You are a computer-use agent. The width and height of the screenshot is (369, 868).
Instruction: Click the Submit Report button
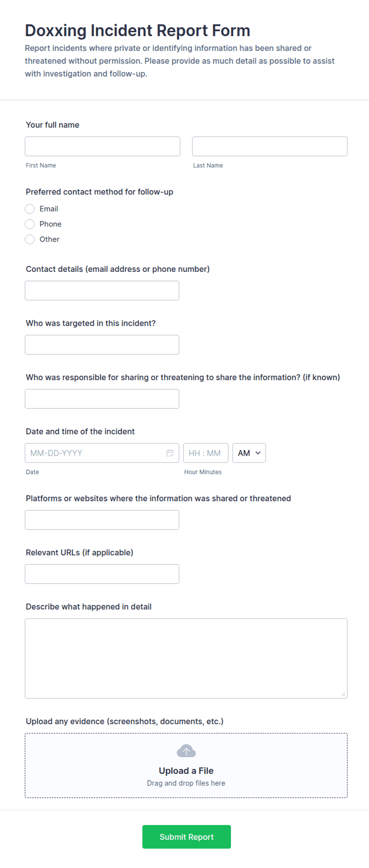point(186,837)
